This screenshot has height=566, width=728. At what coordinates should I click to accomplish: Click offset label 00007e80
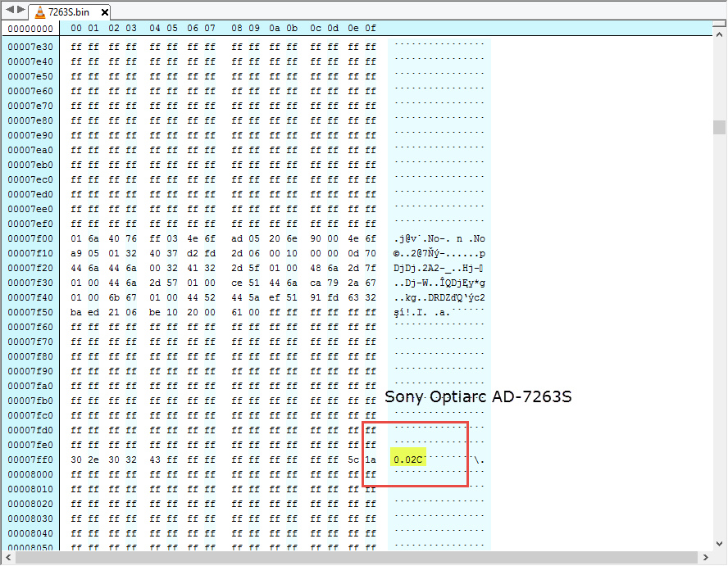tap(30, 120)
